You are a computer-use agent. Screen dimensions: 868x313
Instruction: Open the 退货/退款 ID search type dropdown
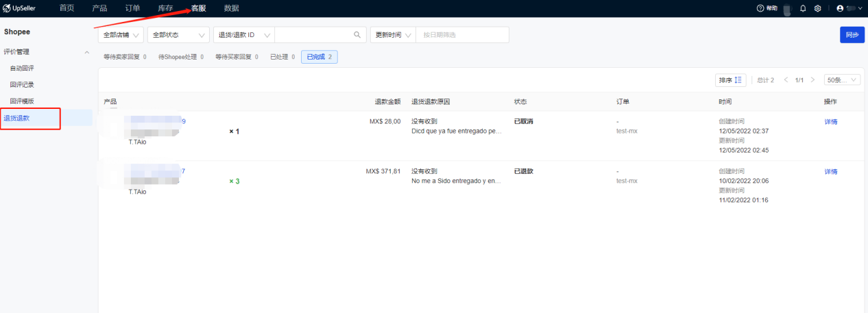tap(244, 35)
